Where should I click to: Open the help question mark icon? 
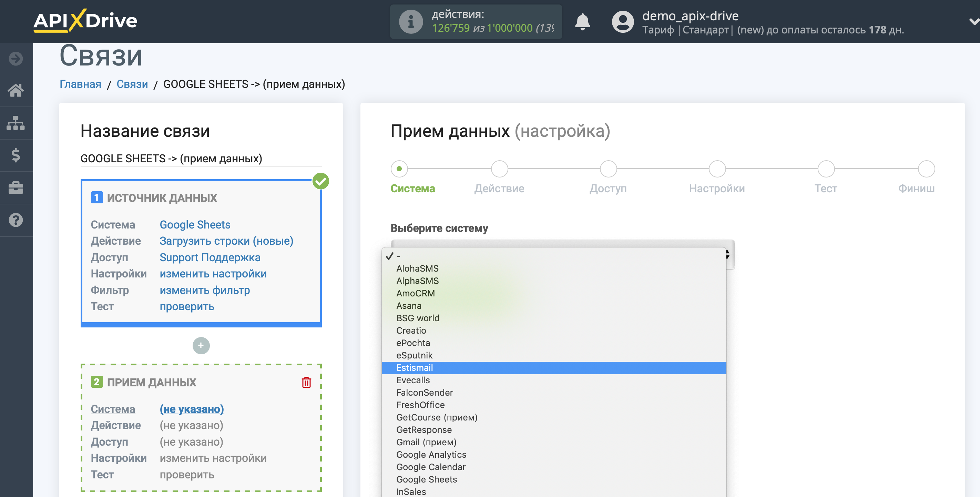16,220
